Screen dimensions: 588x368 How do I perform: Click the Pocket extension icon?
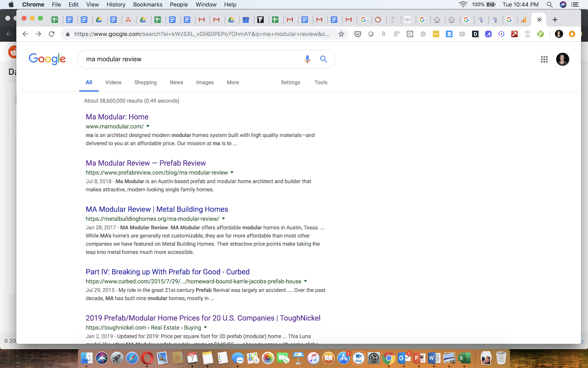pos(358,34)
